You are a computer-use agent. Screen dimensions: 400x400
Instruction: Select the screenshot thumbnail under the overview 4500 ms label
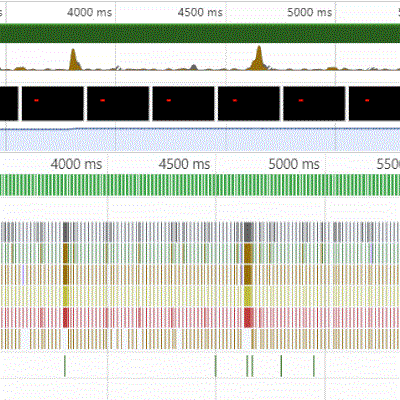[x=183, y=103]
